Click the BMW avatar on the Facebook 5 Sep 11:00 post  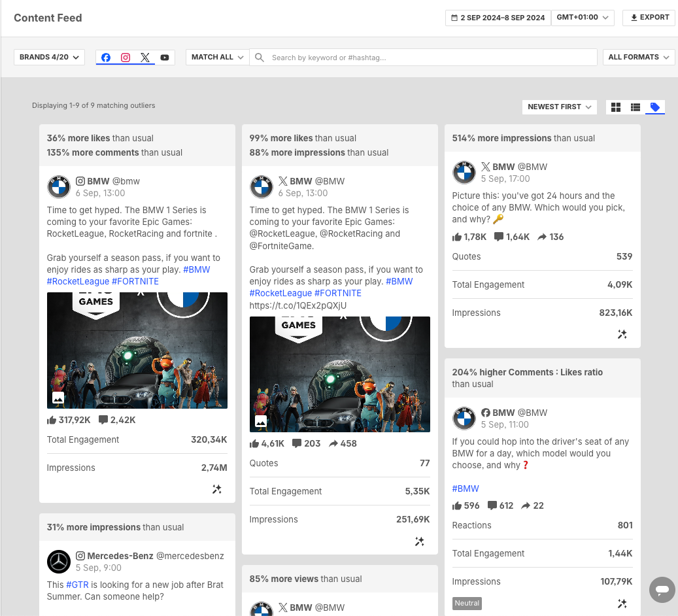pos(464,419)
